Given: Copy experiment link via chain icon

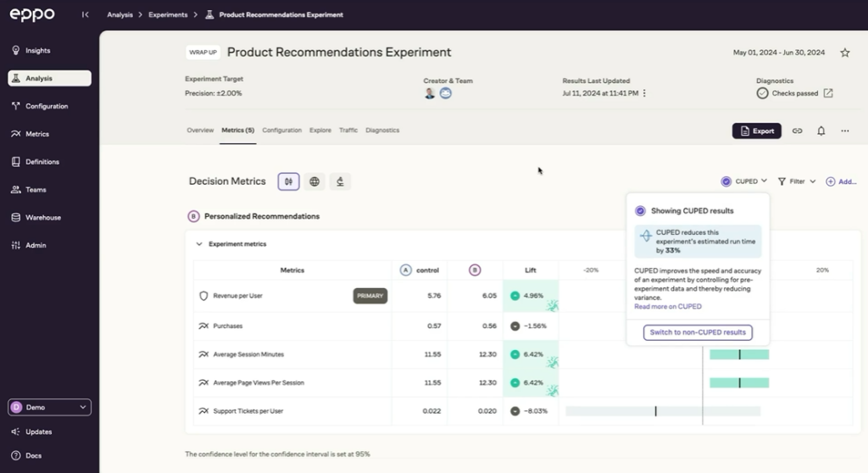Looking at the screenshot, I should coord(797,131).
